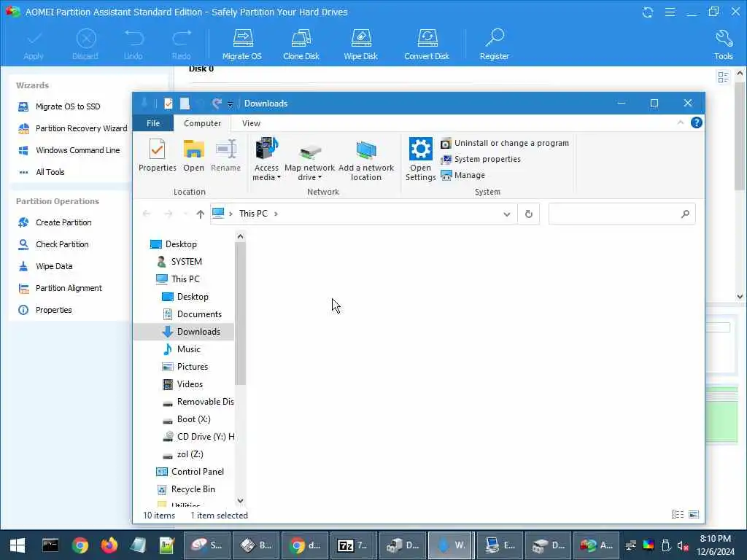747x560 pixels.
Task: Click the muted volume tray icon
Action: tap(683, 545)
